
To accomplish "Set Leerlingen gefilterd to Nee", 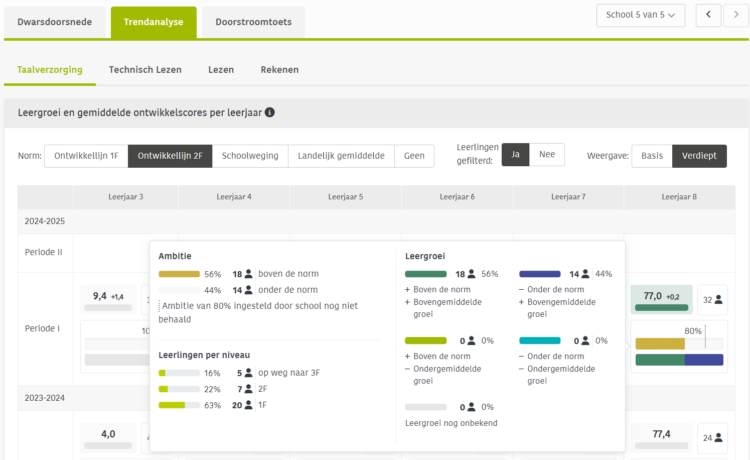I will 546,155.
